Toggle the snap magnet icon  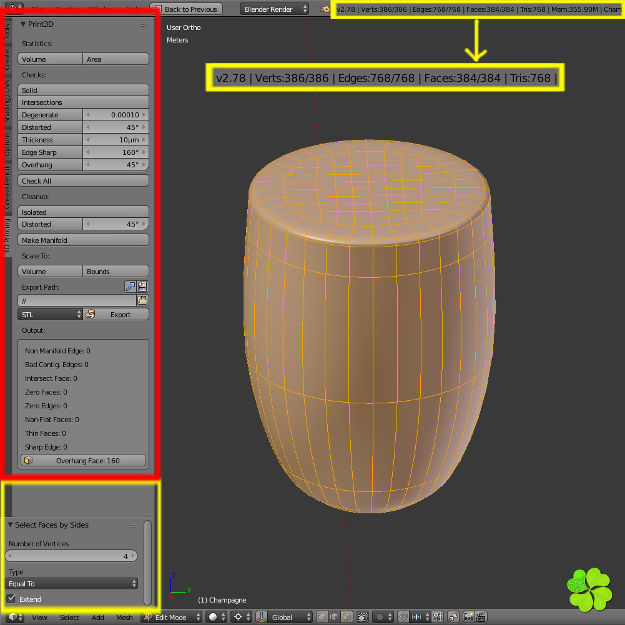403,617
